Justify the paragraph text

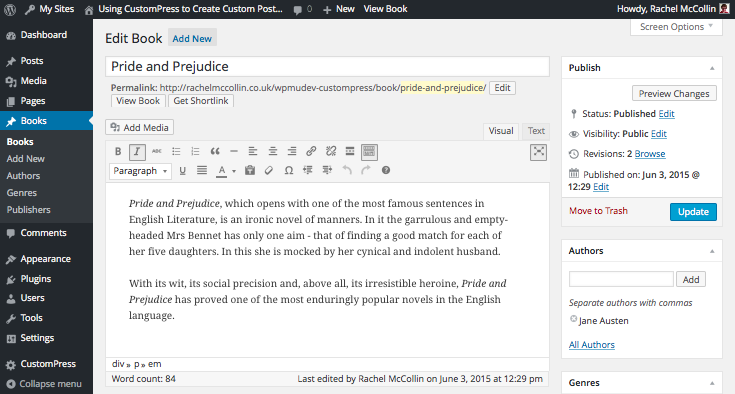coord(202,171)
